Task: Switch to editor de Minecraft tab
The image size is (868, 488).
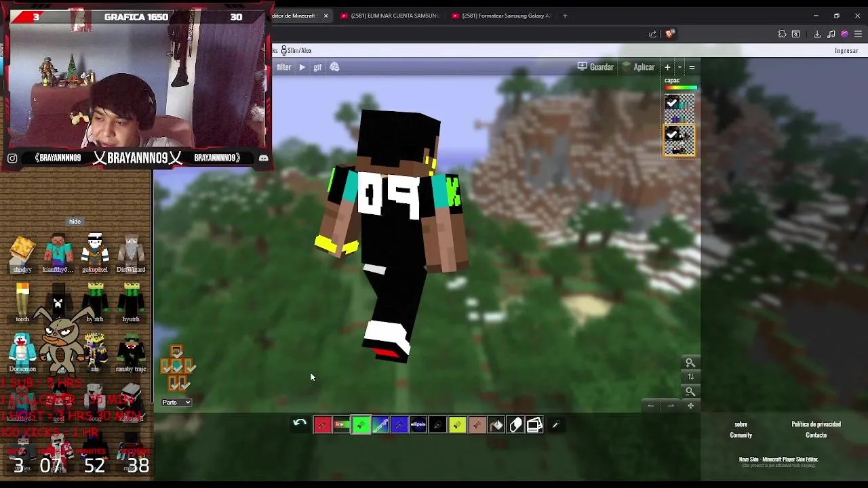Action: tap(302, 16)
